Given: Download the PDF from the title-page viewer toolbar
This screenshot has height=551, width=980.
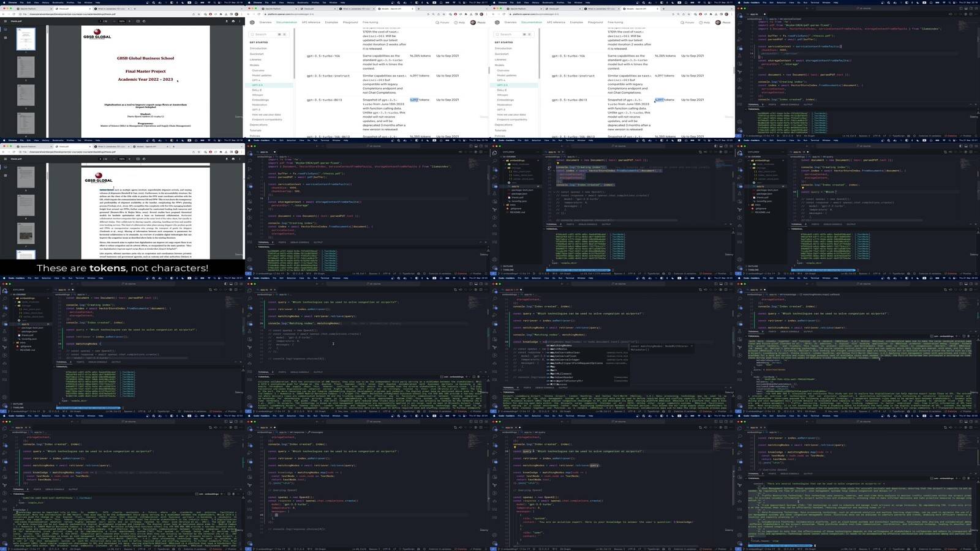Looking at the screenshot, I should click(x=227, y=21).
